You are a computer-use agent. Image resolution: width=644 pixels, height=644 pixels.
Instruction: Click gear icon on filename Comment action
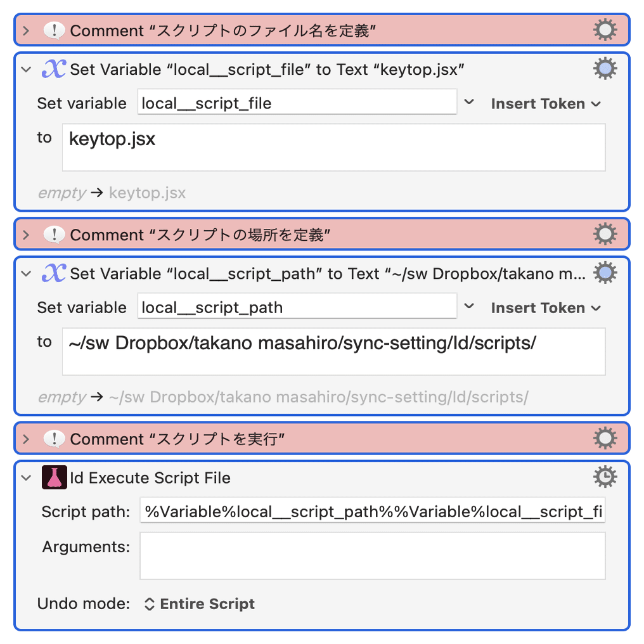[605, 30]
